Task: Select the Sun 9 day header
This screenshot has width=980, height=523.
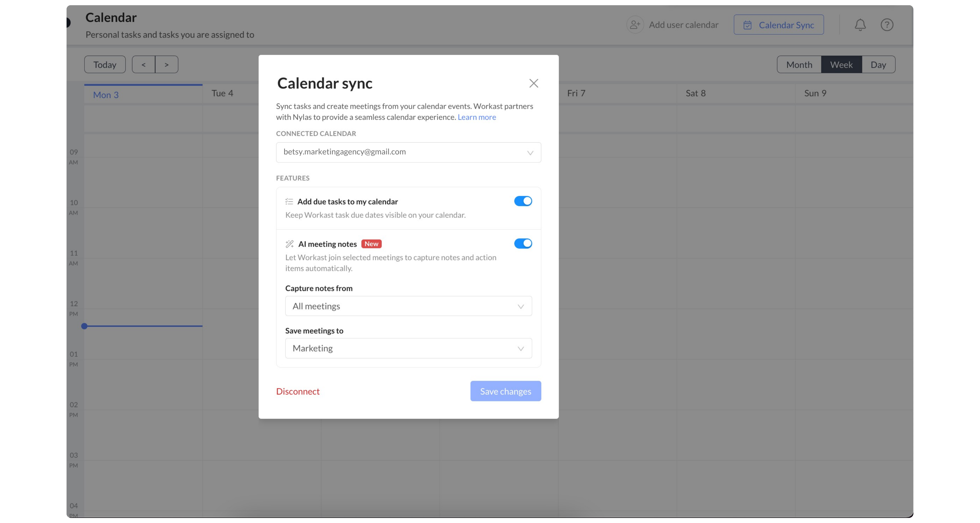Action: (815, 93)
